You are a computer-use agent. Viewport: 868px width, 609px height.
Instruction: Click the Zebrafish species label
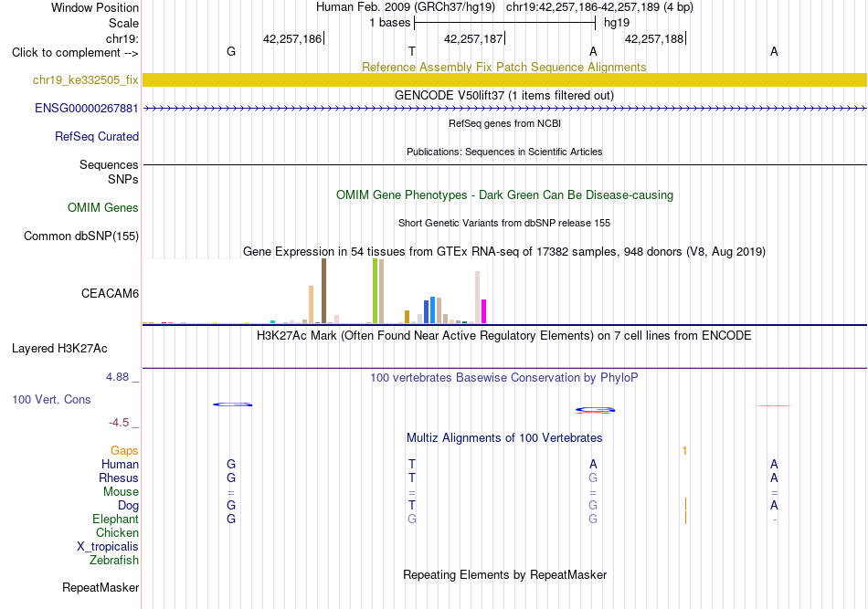[x=113, y=561]
